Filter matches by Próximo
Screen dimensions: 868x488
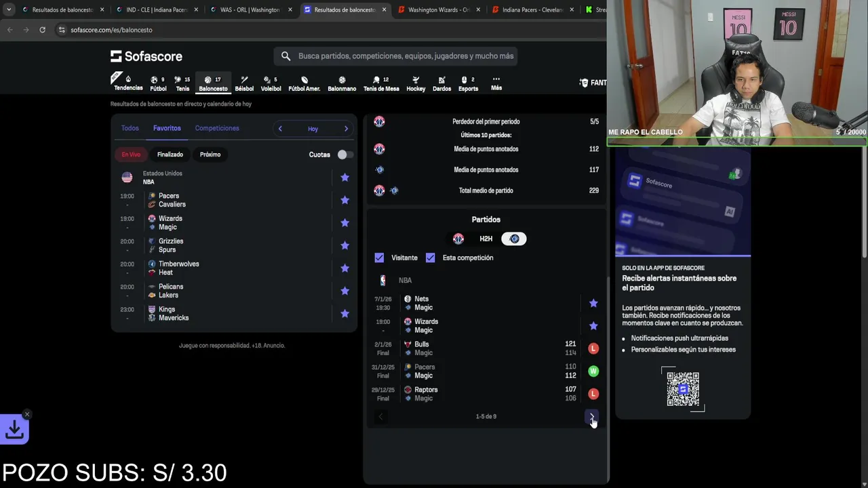(210, 155)
